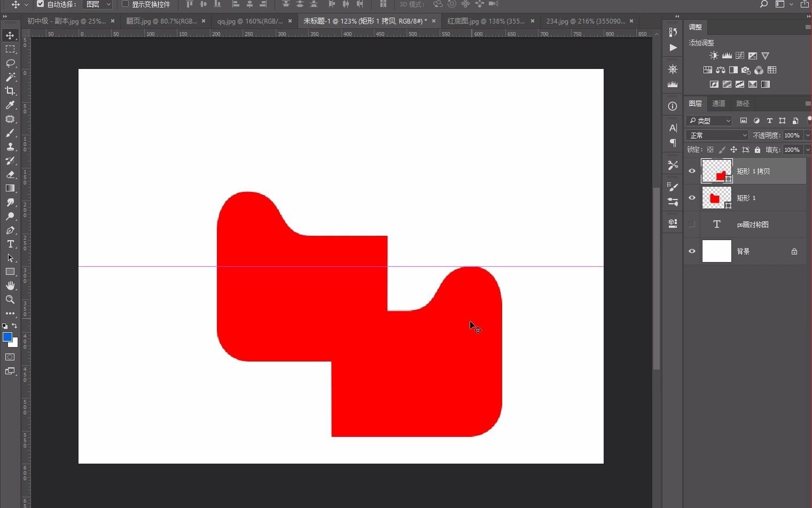Image resolution: width=812 pixels, height=508 pixels.
Task: Hide the 背景 layer
Action: tap(692, 251)
